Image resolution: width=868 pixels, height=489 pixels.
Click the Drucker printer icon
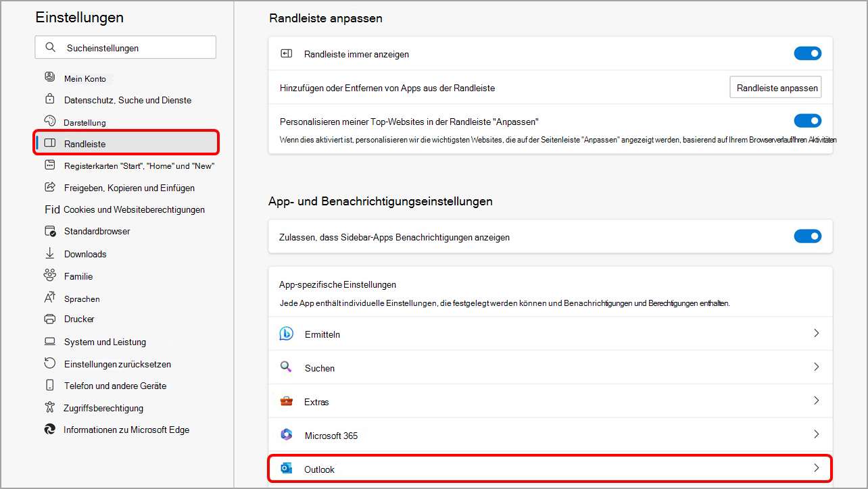(49, 319)
